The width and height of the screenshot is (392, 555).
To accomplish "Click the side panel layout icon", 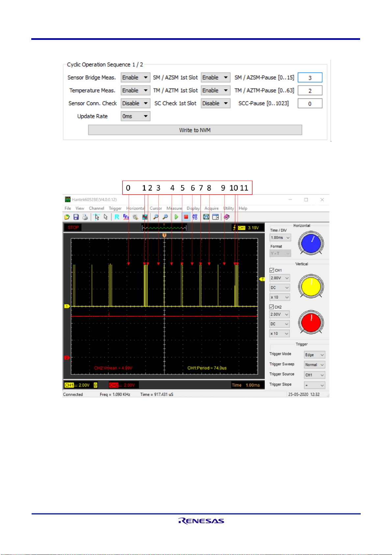I will click(x=216, y=217).
